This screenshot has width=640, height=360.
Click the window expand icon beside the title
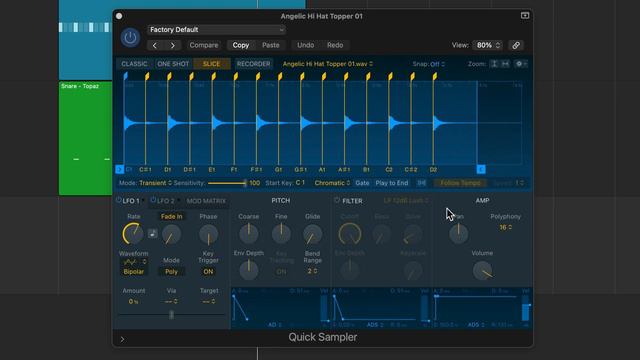tap(525, 16)
